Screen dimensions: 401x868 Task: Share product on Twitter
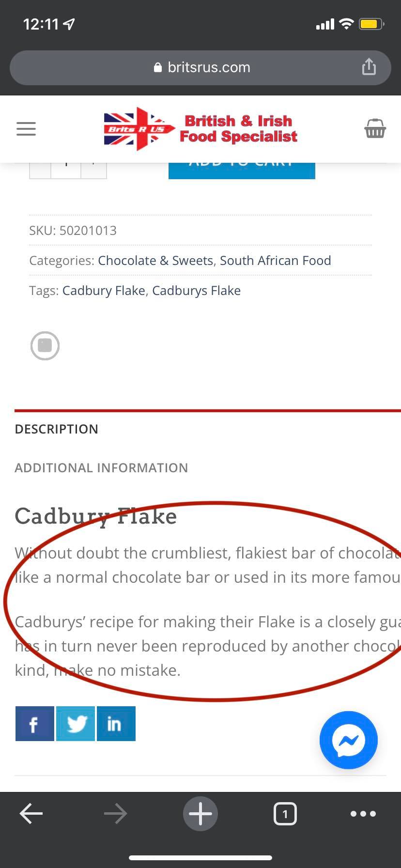coord(76,724)
